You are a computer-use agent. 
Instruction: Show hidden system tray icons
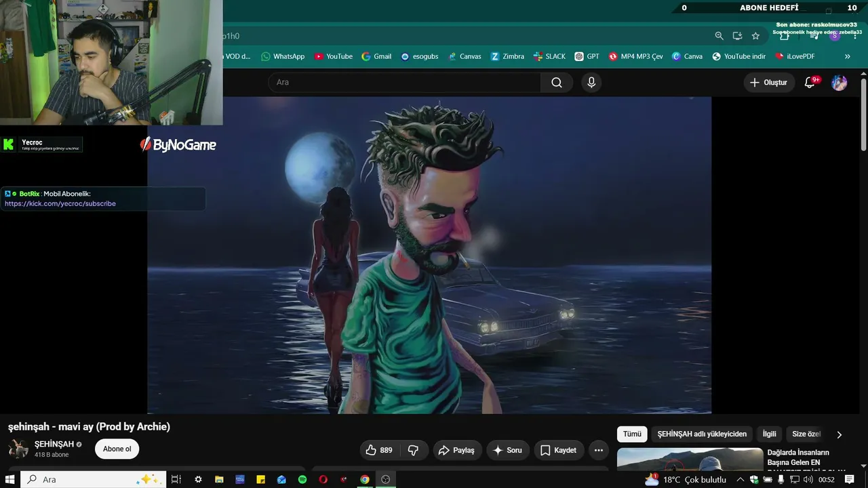[x=740, y=479]
